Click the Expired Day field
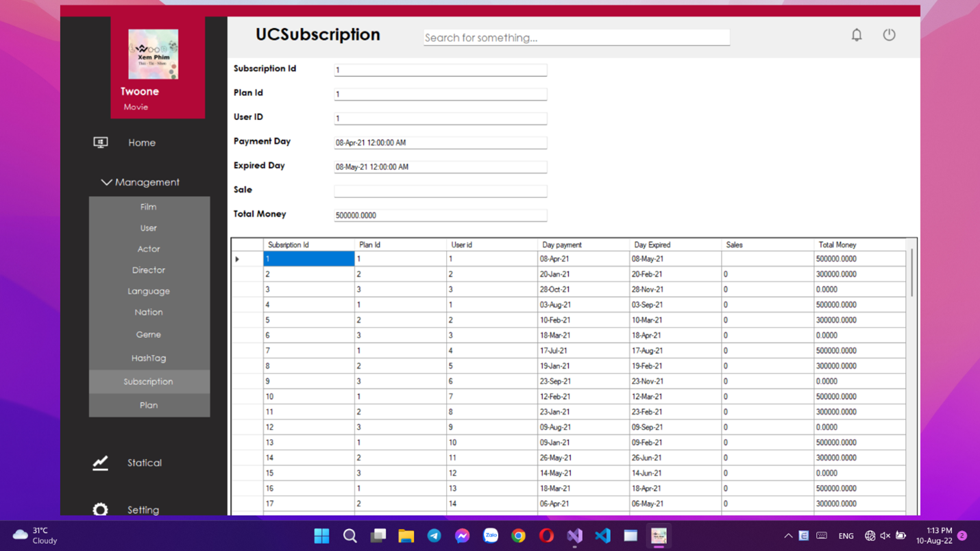980x551 pixels. click(x=441, y=167)
